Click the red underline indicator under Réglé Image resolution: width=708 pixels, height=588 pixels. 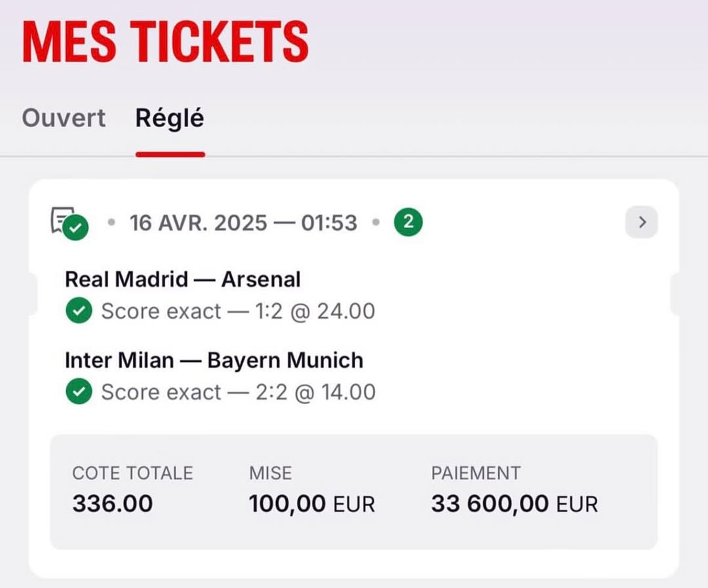click(x=170, y=155)
